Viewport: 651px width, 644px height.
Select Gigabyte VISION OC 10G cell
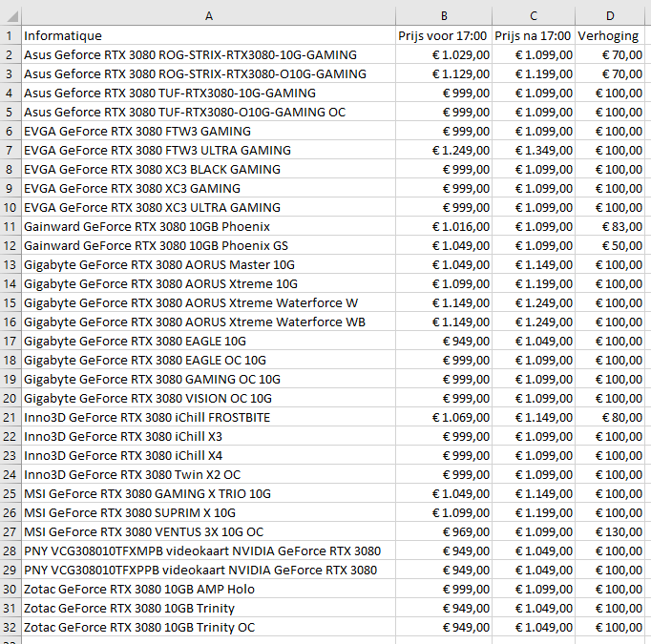[209, 399]
